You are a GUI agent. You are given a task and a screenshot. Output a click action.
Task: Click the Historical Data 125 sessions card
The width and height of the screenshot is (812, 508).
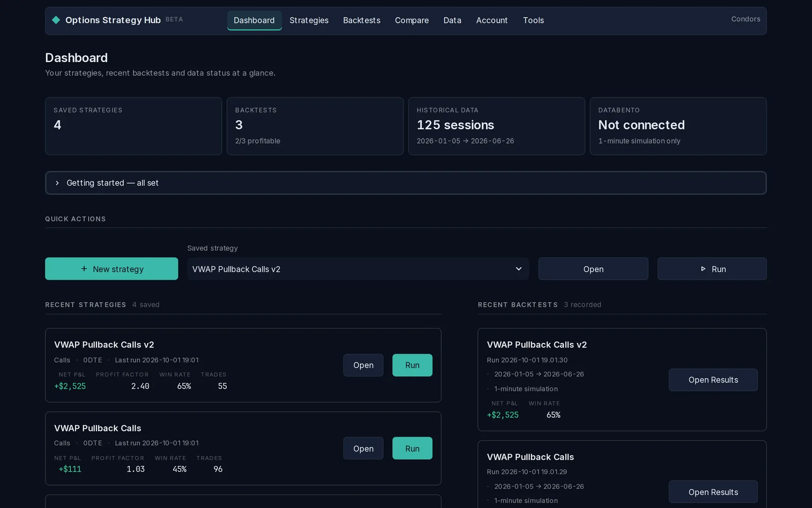497,126
